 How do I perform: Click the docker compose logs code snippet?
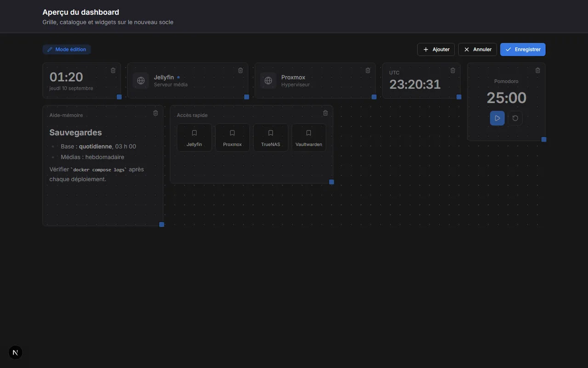click(x=99, y=170)
